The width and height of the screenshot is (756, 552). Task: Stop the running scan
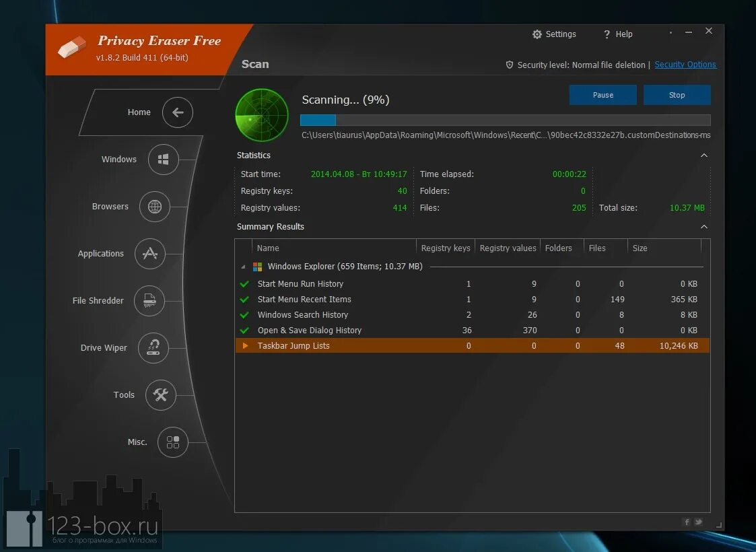677,95
